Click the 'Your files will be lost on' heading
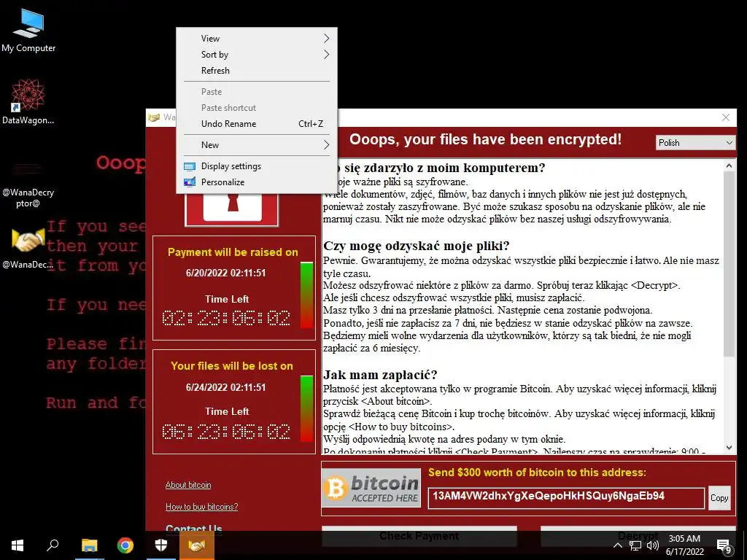Image resolution: width=747 pixels, height=560 pixels. pos(231,366)
